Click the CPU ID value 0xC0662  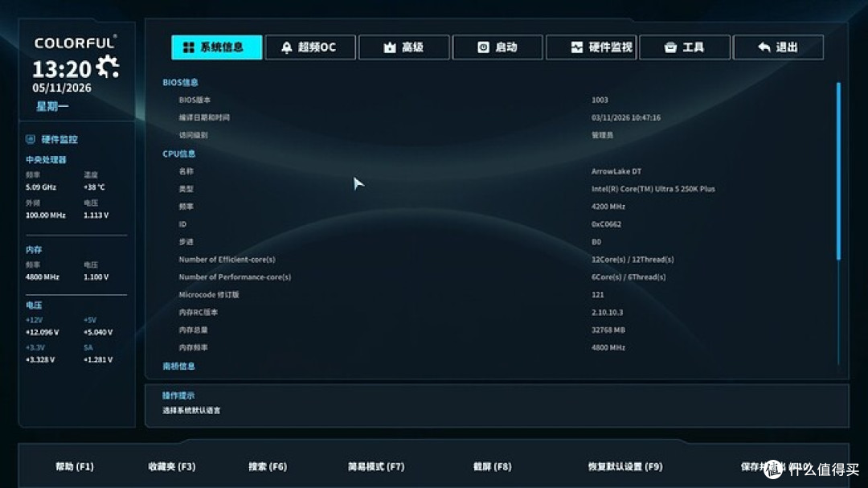[606, 224]
